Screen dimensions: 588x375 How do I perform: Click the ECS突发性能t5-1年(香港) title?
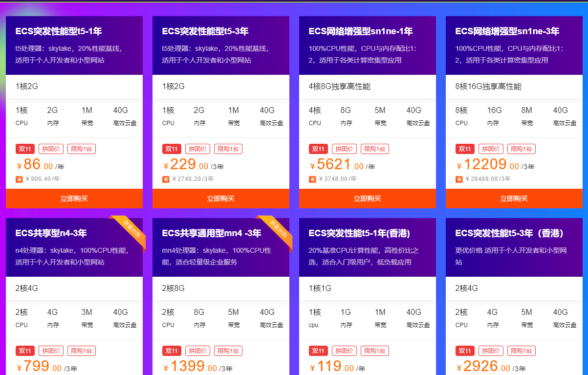pos(359,233)
